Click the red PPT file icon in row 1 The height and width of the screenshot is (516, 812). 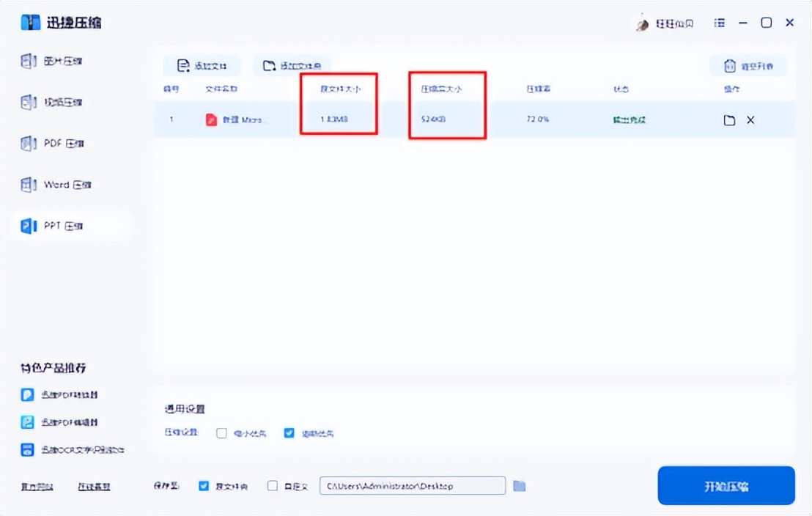pyautogui.click(x=211, y=119)
